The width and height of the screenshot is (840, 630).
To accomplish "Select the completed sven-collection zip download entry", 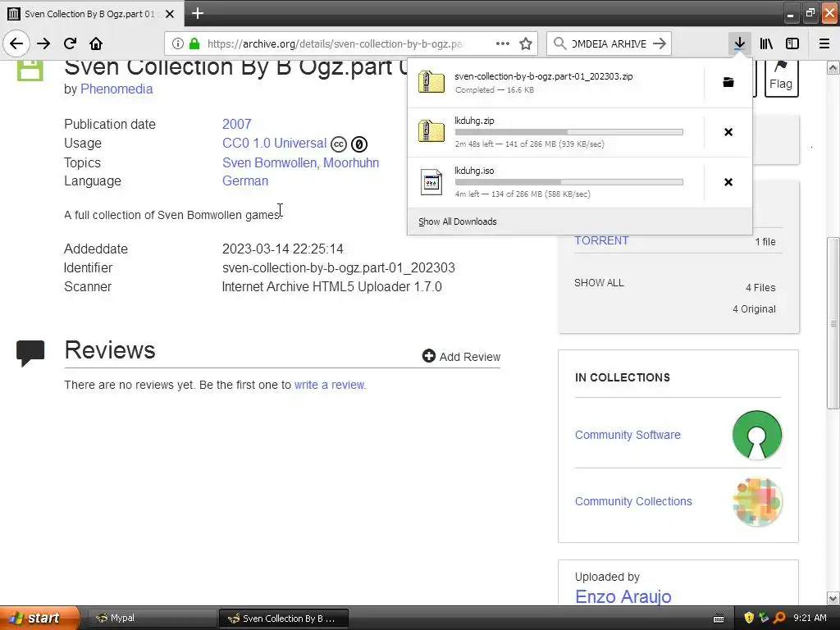I will tap(555, 83).
